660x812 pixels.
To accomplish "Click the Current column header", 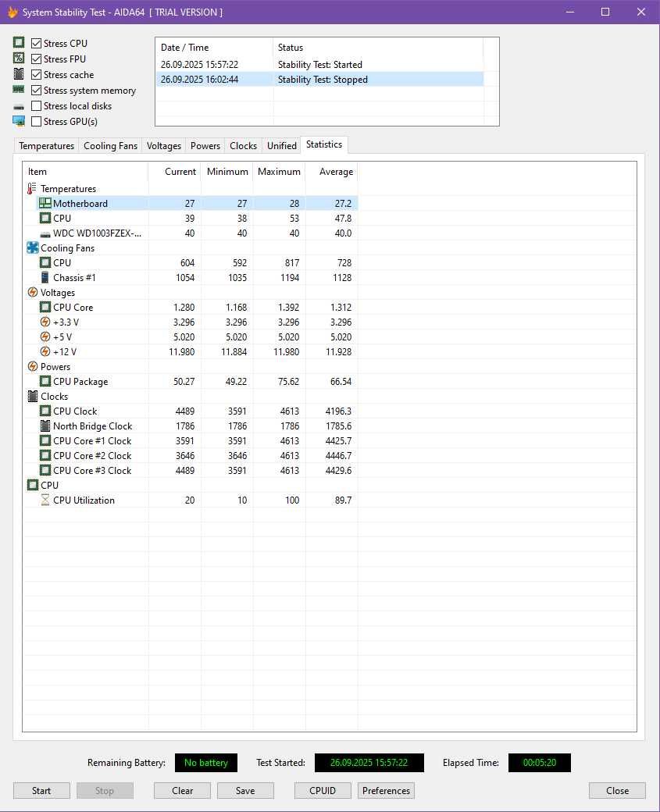I will (x=175, y=172).
